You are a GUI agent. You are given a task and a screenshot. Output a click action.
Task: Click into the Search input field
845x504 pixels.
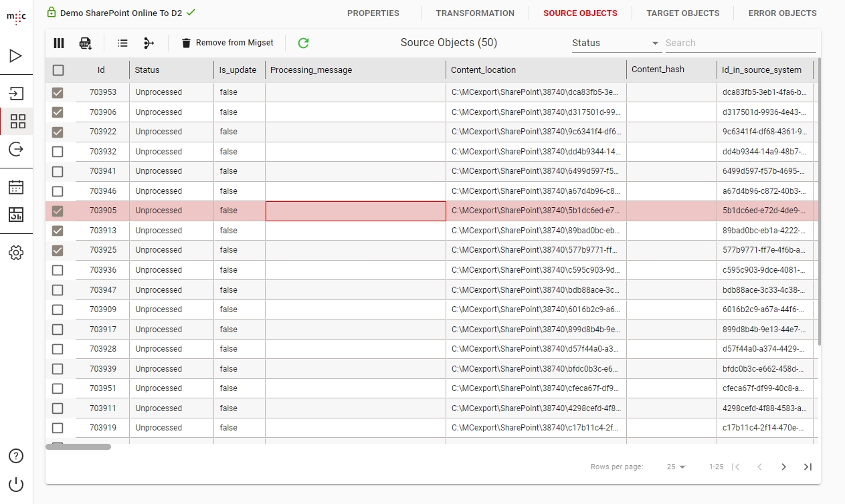pyautogui.click(x=739, y=43)
